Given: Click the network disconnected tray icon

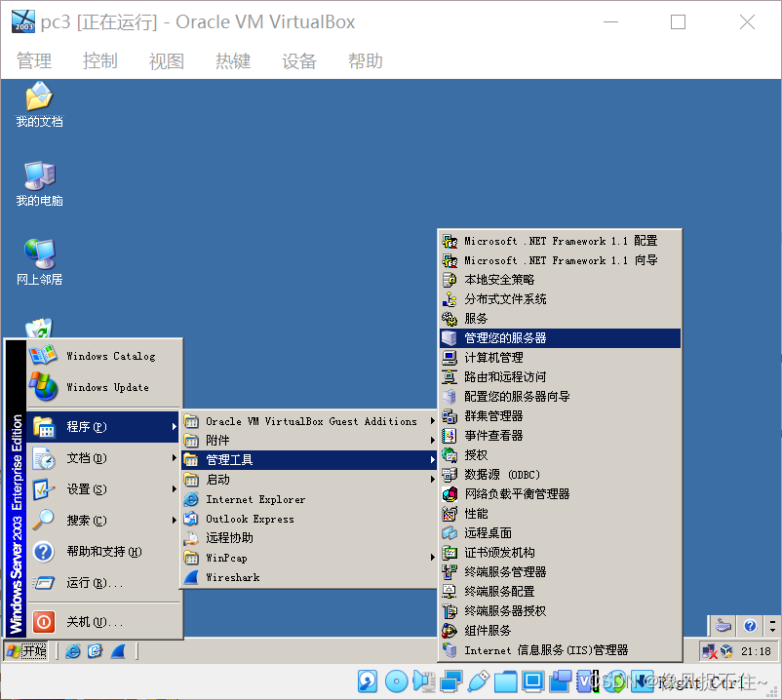Looking at the screenshot, I should pos(709,651).
